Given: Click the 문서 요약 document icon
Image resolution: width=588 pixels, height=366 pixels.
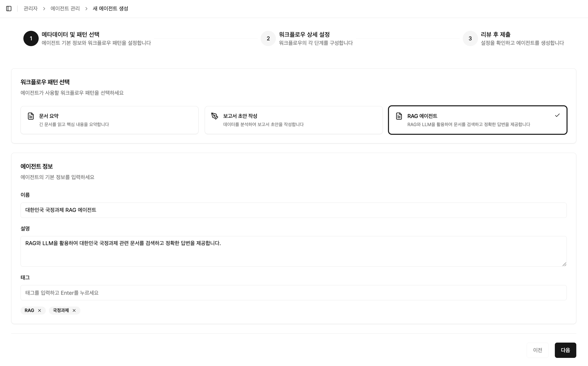Looking at the screenshot, I should [x=31, y=116].
